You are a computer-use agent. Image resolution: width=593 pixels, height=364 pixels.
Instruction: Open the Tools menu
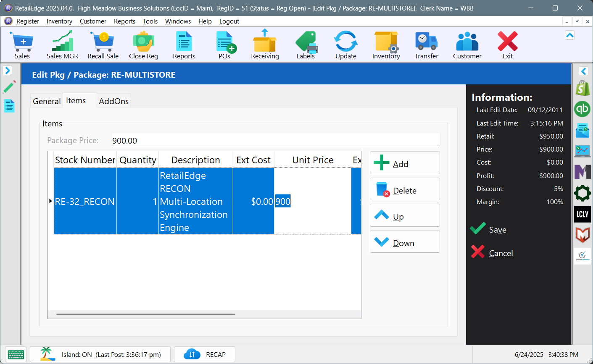coord(150,21)
